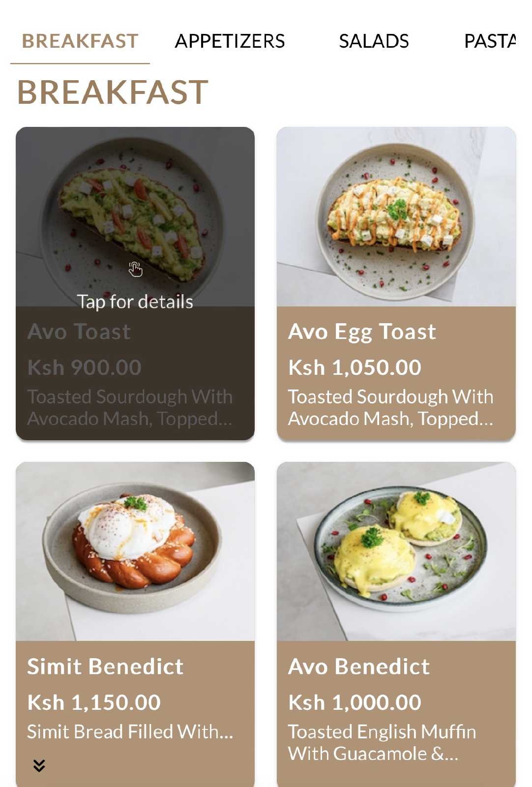Open the Avo Toast dish photo
The height and width of the screenshot is (787, 532).
coord(135,216)
